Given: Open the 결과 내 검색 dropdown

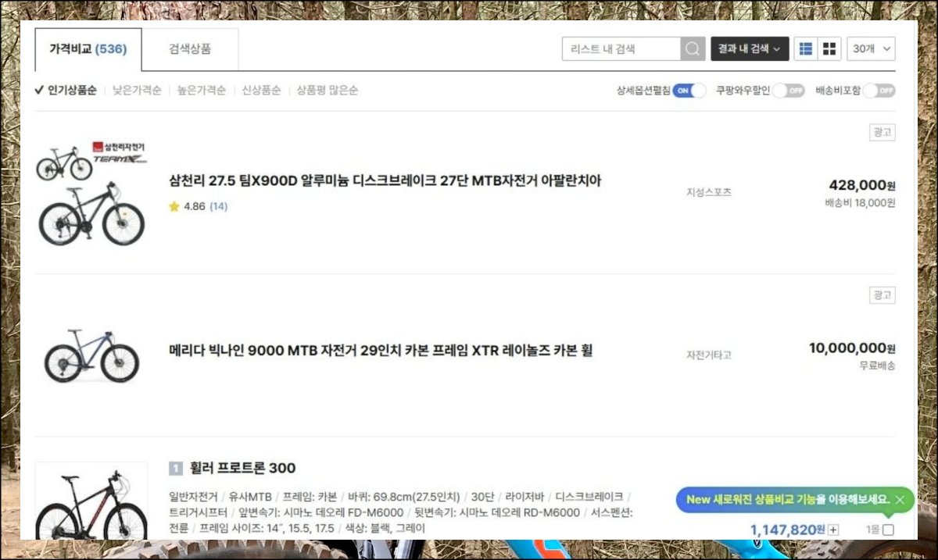Looking at the screenshot, I should tap(750, 48).
